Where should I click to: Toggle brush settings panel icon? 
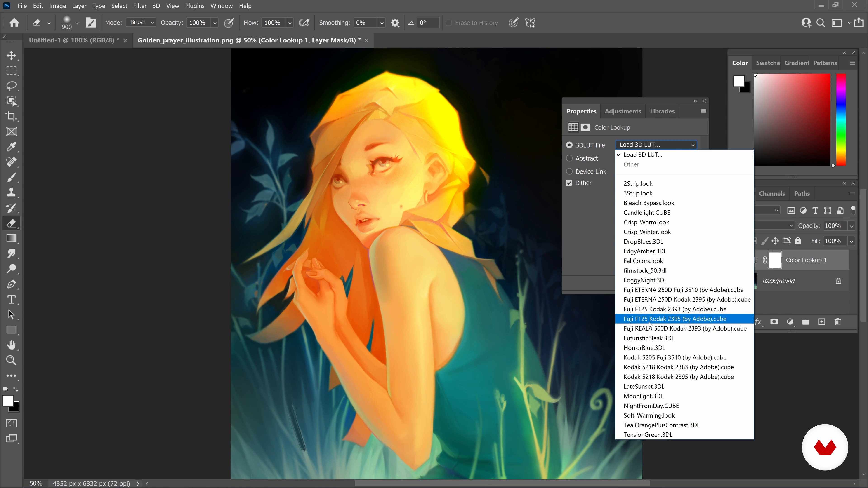91,23
